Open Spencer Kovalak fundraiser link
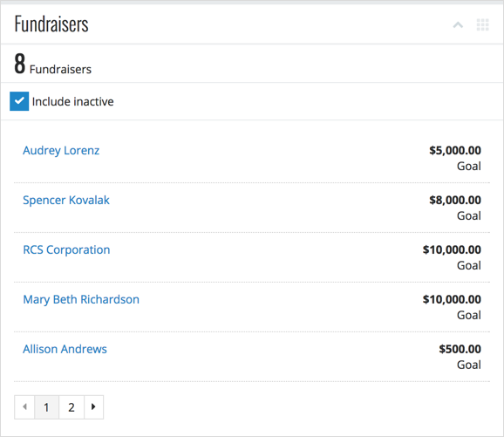Screen dimensions: 504x437 pyautogui.click(x=66, y=200)
